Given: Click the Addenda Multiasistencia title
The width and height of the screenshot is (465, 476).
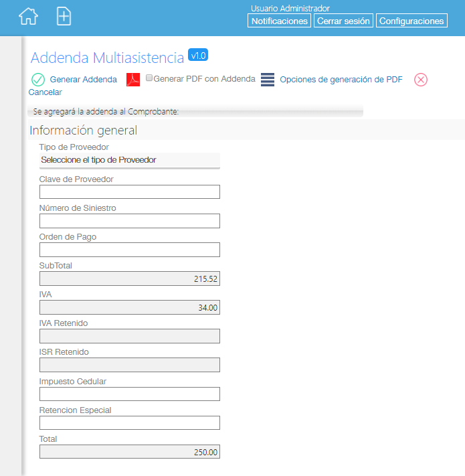Looking at the screenshot, I should (107, 58).
